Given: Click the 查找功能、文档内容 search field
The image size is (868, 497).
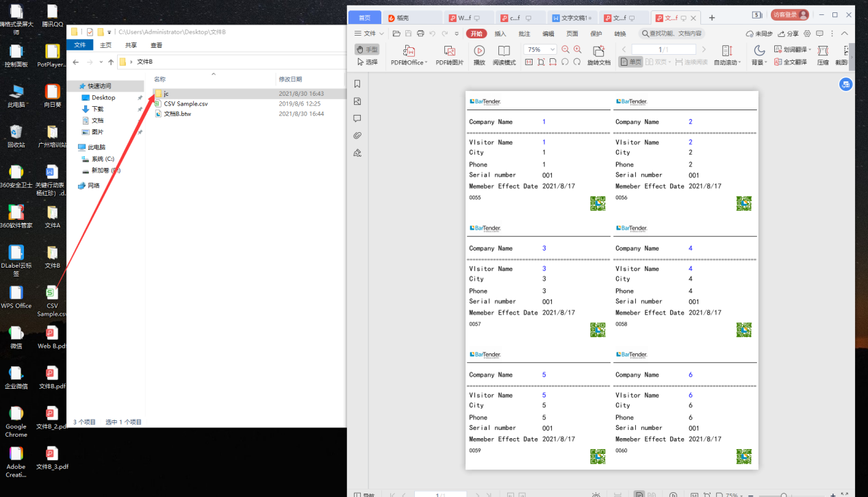Looking at the screenshot, I should pyautogui.click(x=672, y=34).
